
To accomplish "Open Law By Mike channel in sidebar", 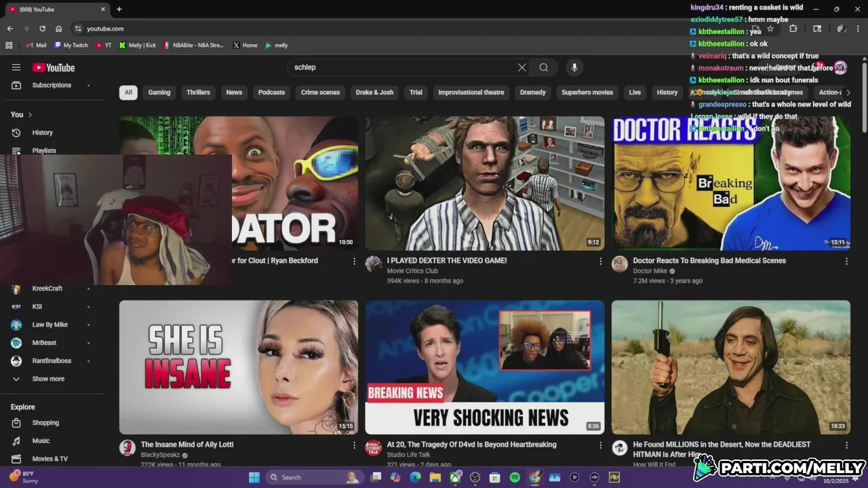I will (x=52, y=325).
